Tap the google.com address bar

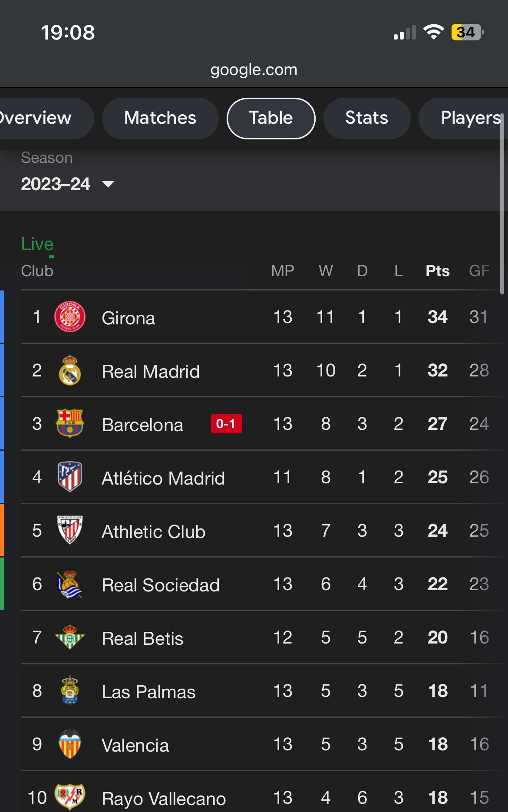point(254,69)
